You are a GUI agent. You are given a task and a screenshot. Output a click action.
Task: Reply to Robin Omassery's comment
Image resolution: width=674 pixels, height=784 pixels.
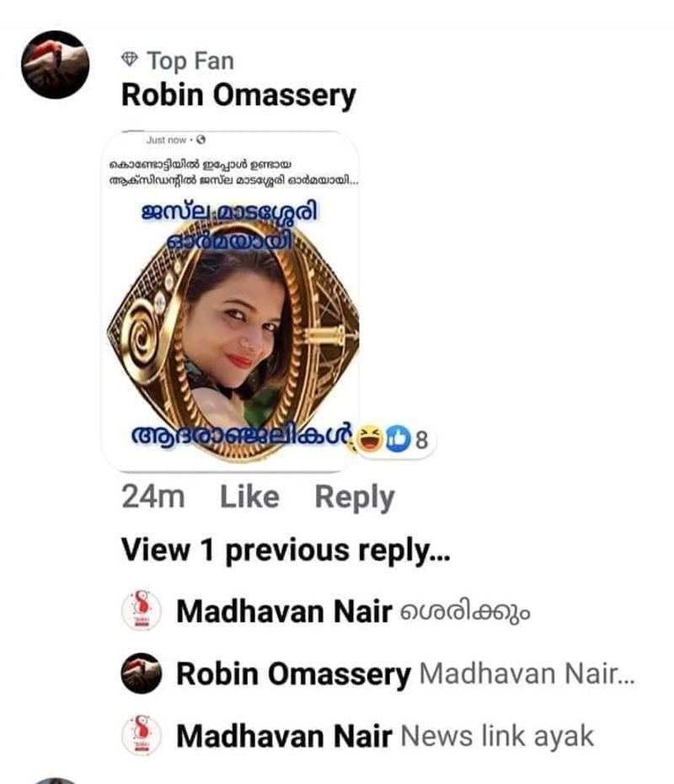pyautogui.click(x=354, y=497)
